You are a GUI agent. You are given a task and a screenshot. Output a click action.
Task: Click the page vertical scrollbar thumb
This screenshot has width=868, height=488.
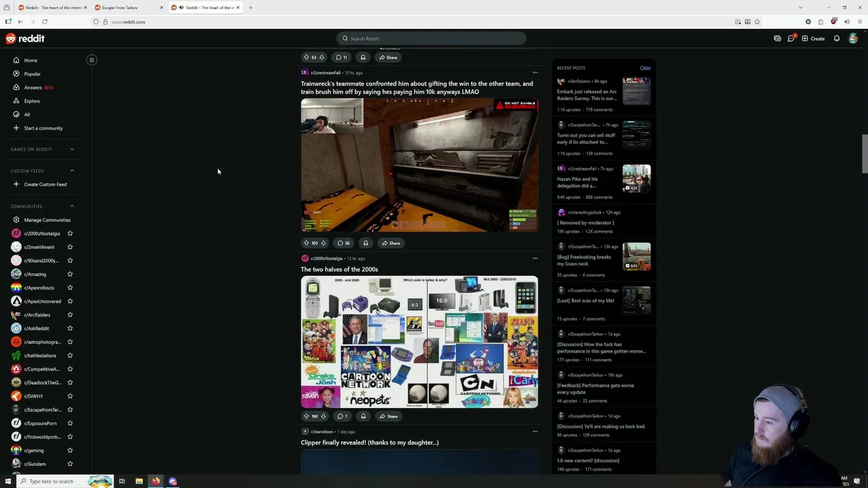pos(865,154)
